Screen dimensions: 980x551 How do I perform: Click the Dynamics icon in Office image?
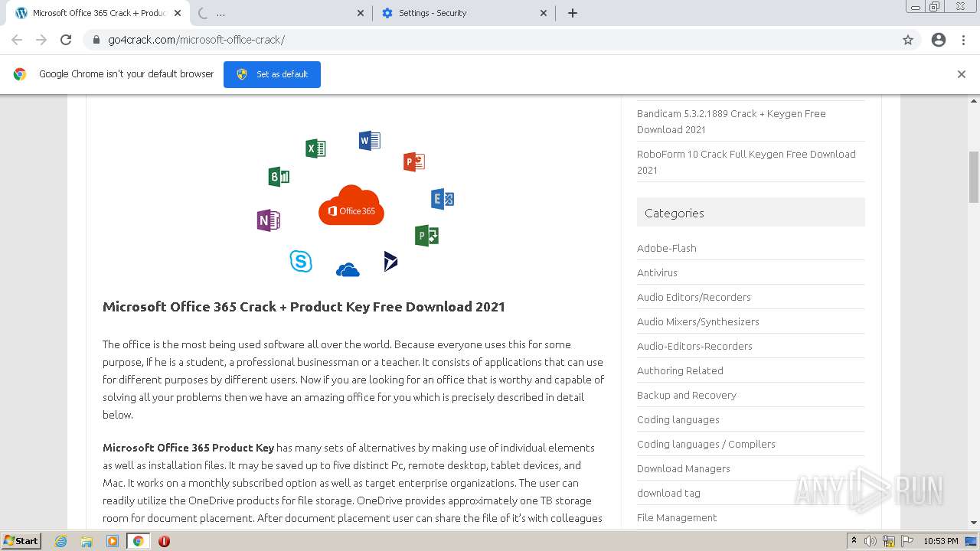(x=390, y=261)
